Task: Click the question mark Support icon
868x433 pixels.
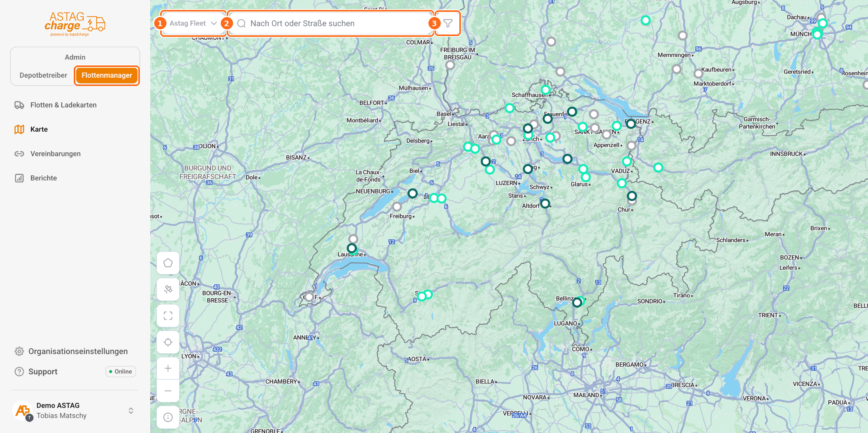Action: [x=19, y=372]
